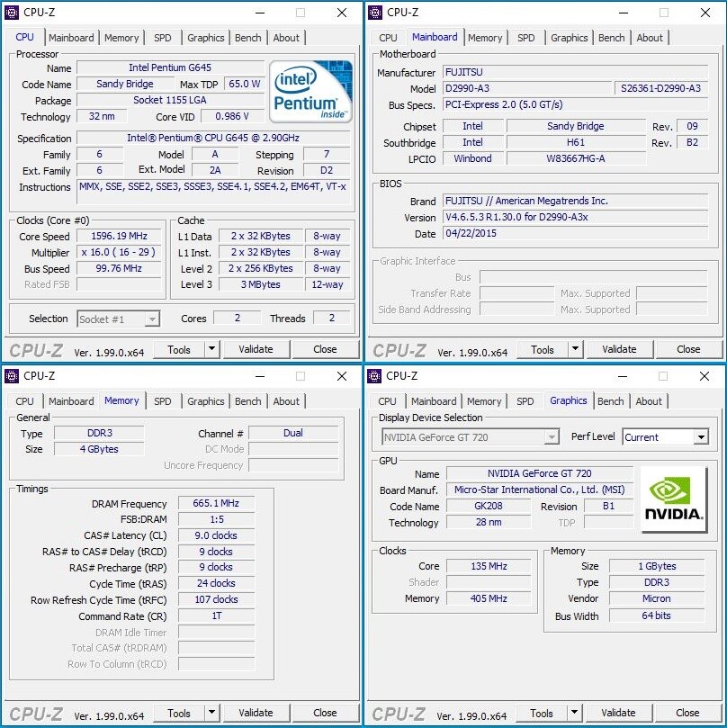Click Tools button in Memory window
The height and width of the screenshot is (728, 727).
point(179,713)
